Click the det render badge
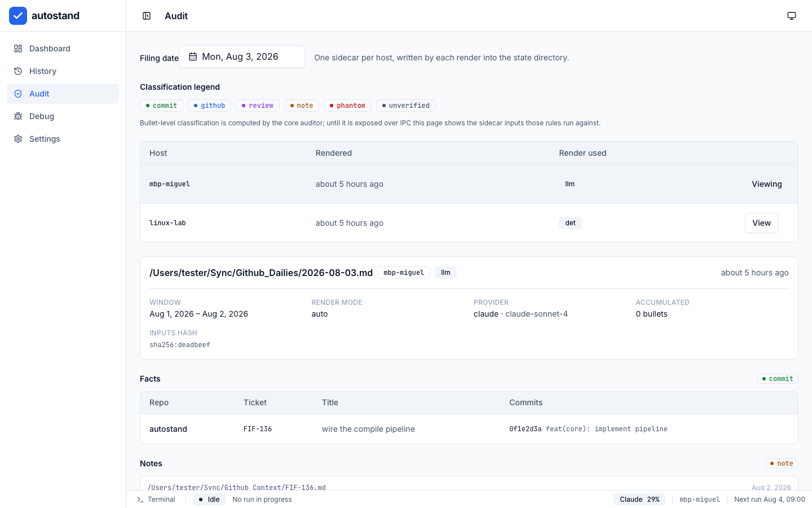 [x=571, y=223]
